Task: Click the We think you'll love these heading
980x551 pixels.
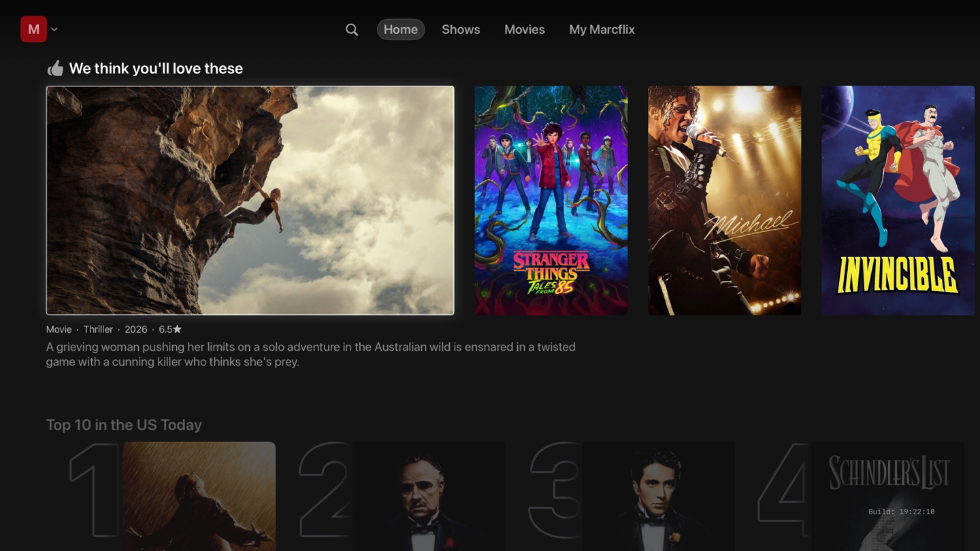Action: pyautogui.click(x=156, y=69)
